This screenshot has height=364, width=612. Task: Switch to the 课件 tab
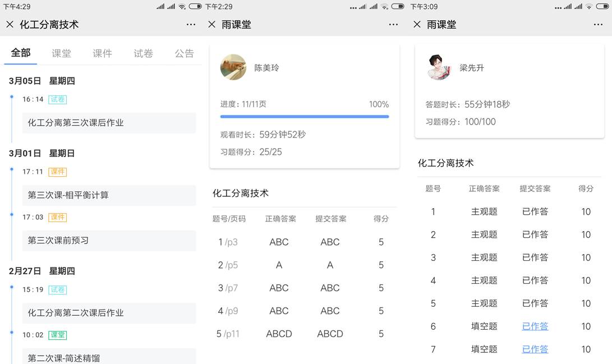(102, 53)
